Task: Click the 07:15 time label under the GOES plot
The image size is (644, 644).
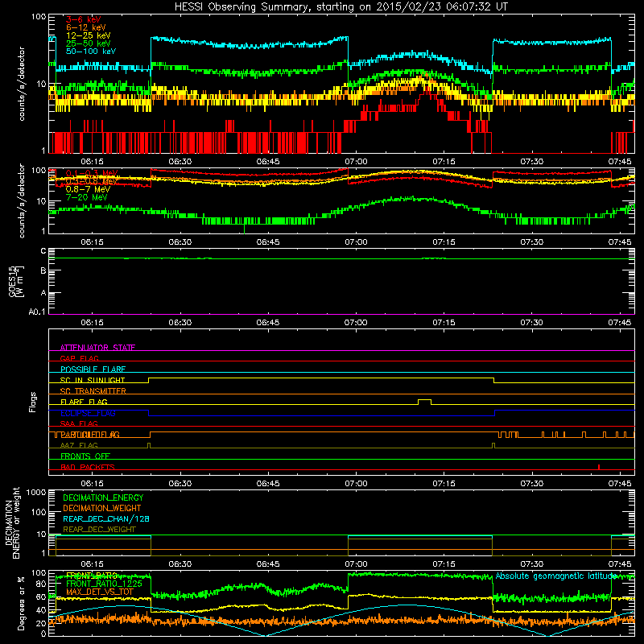Action: (x=444, y=323)
